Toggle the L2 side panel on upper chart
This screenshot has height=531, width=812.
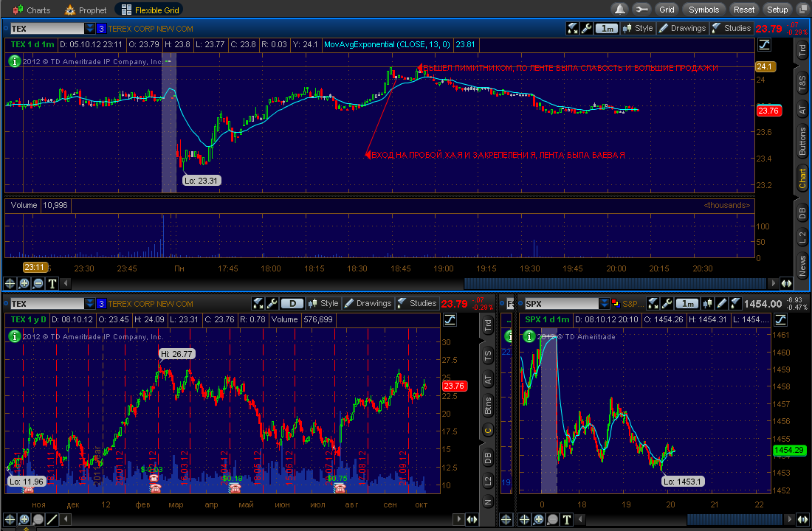coord(802,238)
